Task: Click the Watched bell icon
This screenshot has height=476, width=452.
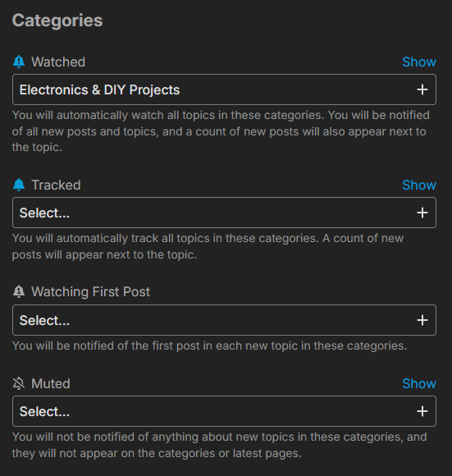Action: [x=19, y=62]
